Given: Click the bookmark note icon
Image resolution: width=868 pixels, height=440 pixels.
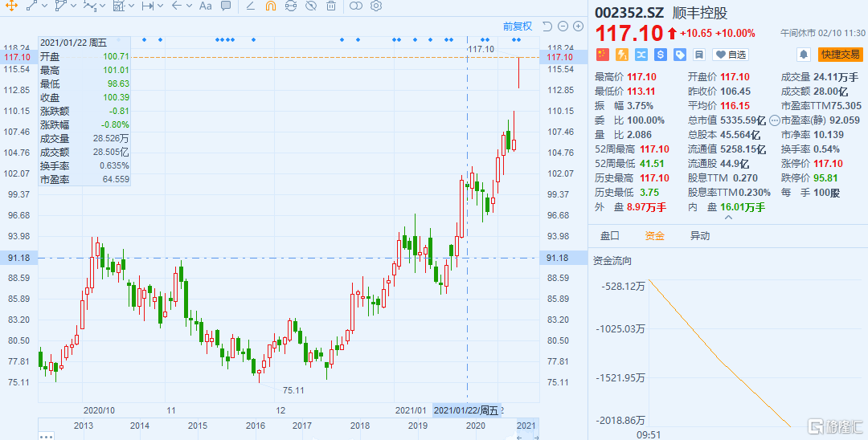Looking at the screenshot, I should pos(698,54).
